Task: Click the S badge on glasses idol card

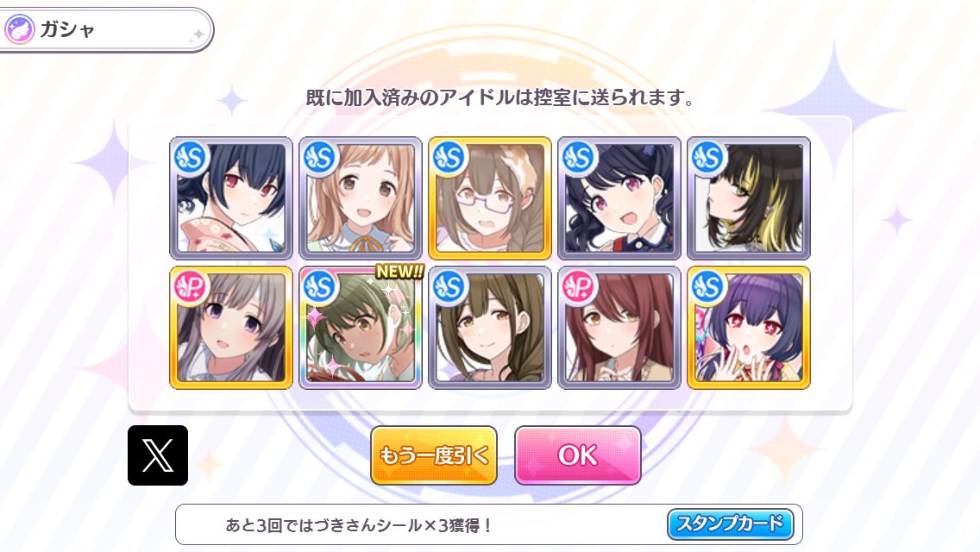Action: (x=449, y=157)
